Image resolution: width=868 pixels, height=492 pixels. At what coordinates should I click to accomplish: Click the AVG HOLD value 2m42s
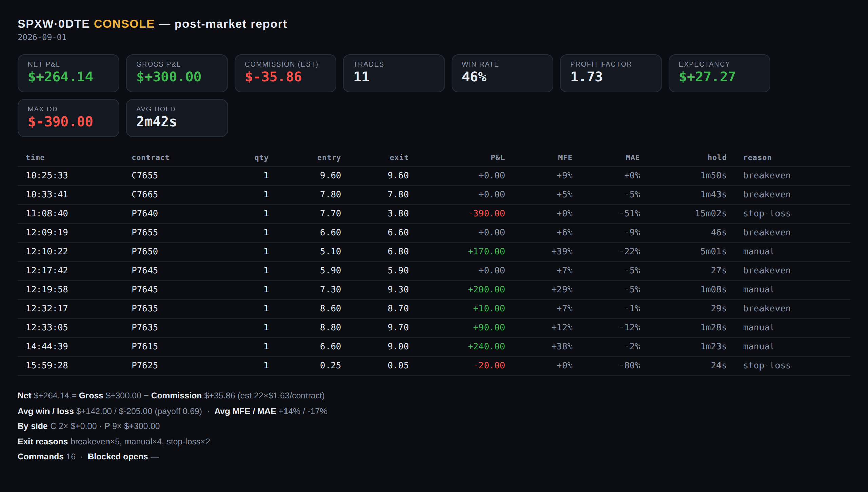tap(157, 122)
